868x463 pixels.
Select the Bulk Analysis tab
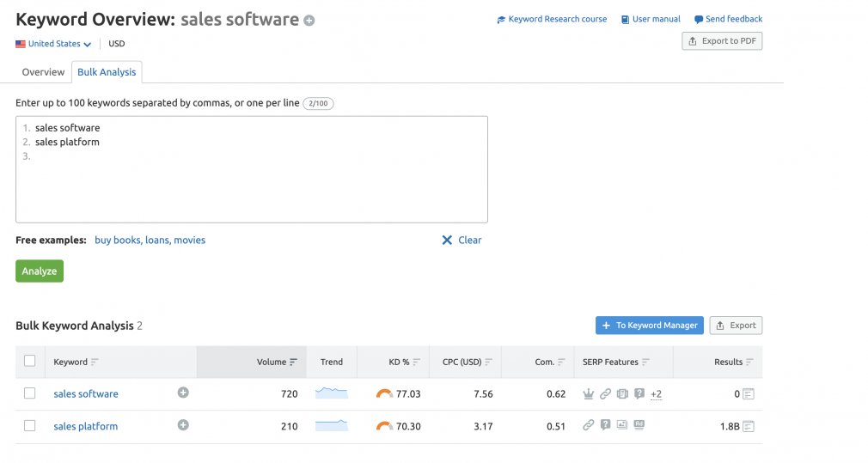pyautogui.click(x=107, y=72)
